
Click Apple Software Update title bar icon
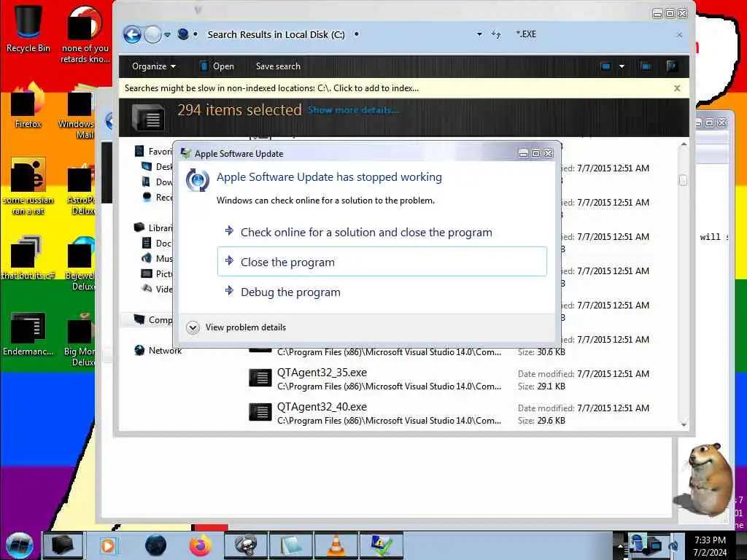(186, 153)
